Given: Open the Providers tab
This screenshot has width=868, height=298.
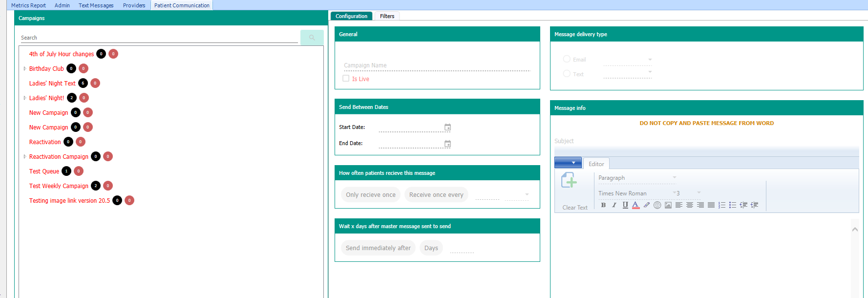Looking at the screenshot, I should coord(134,5).
